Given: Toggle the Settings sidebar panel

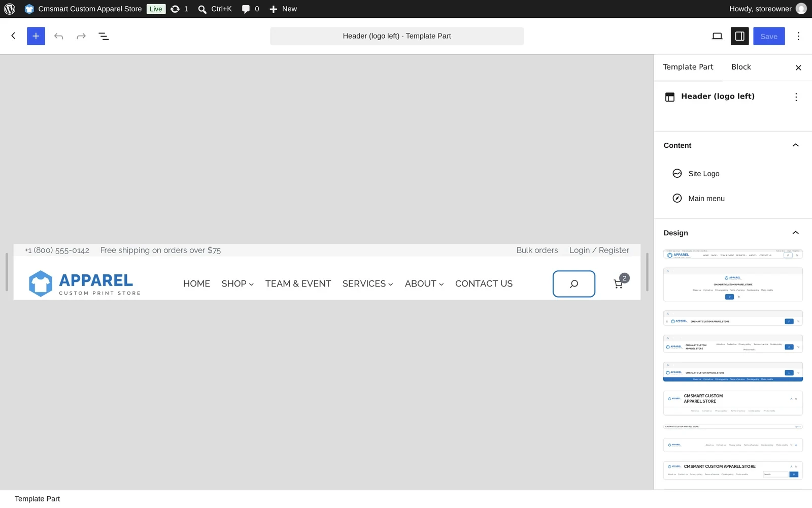Looking at the screenshot, I should (x=740, y=36).
